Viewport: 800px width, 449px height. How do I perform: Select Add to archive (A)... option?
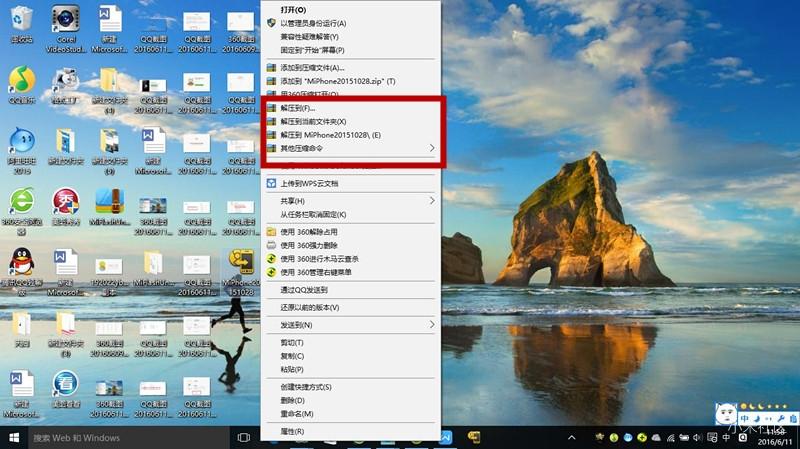[x=350, y=67]
